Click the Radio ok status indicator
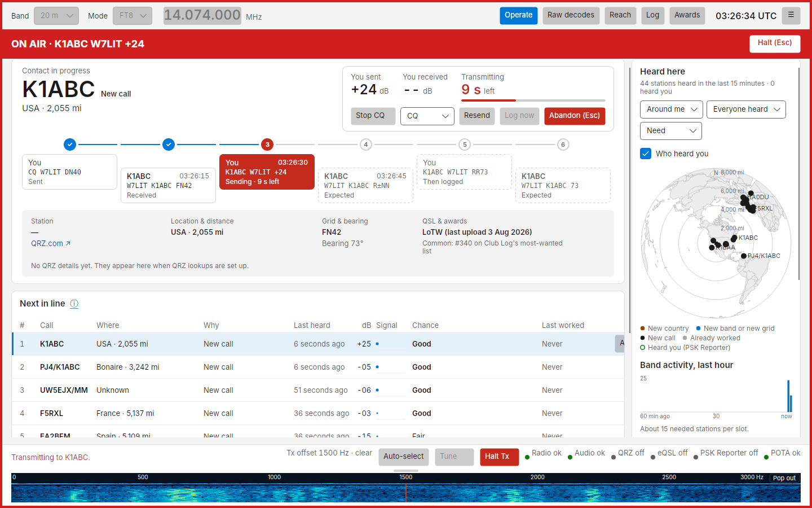This screenshot has height=508, width=812. pos(544,453)
